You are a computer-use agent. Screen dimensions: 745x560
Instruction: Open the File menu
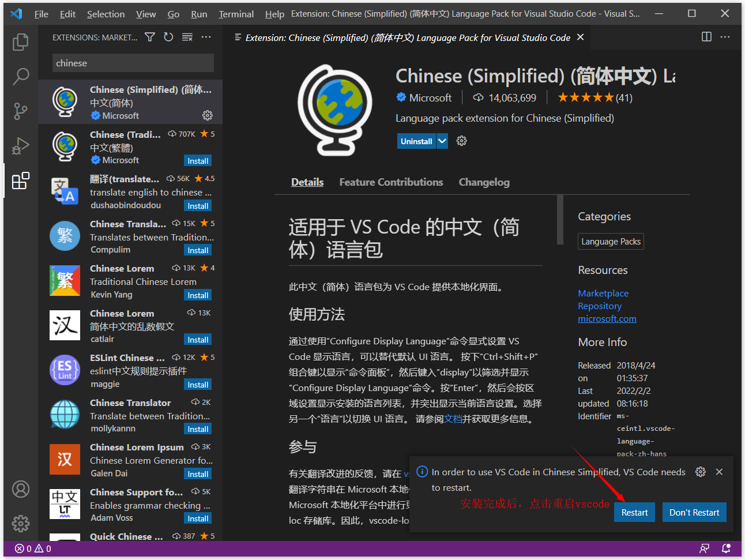(42, 14)
